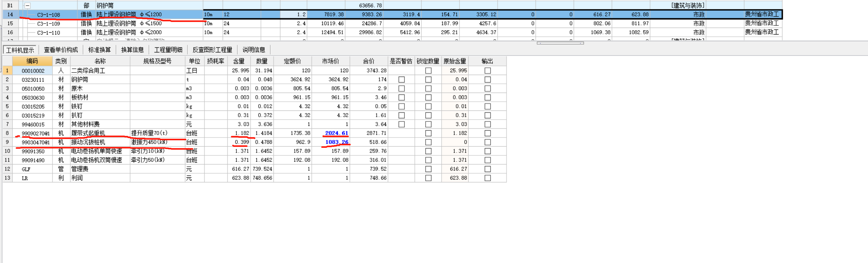This screenshot has height=263, width=868.
Task: Open the 标准换算 tab
Action: click(99, 50)
